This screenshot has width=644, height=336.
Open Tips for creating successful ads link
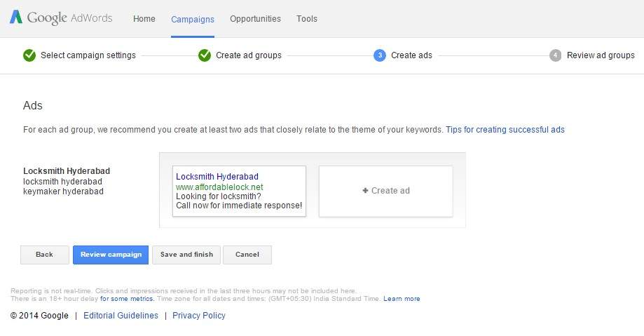tap(505, 130)
